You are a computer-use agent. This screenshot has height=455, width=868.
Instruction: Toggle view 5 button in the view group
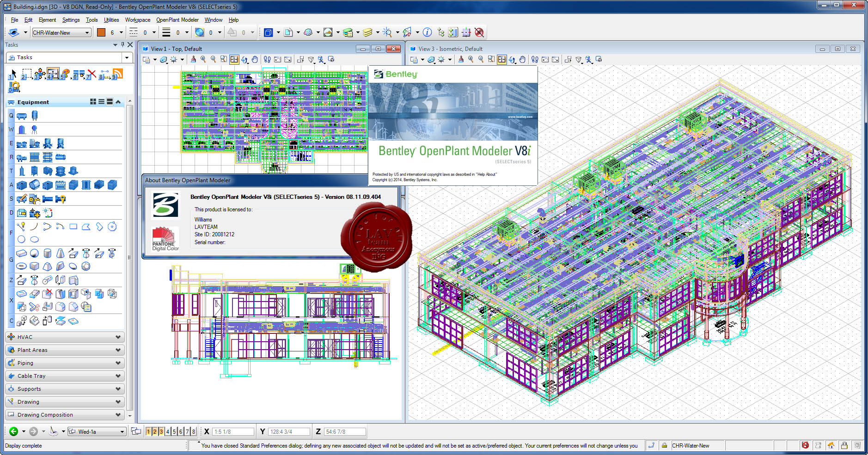(174, 431)
